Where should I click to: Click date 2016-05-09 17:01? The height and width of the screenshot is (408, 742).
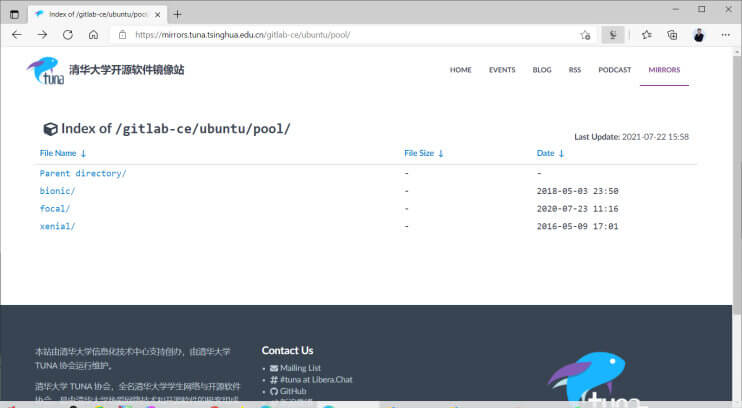tap(577, 227)
